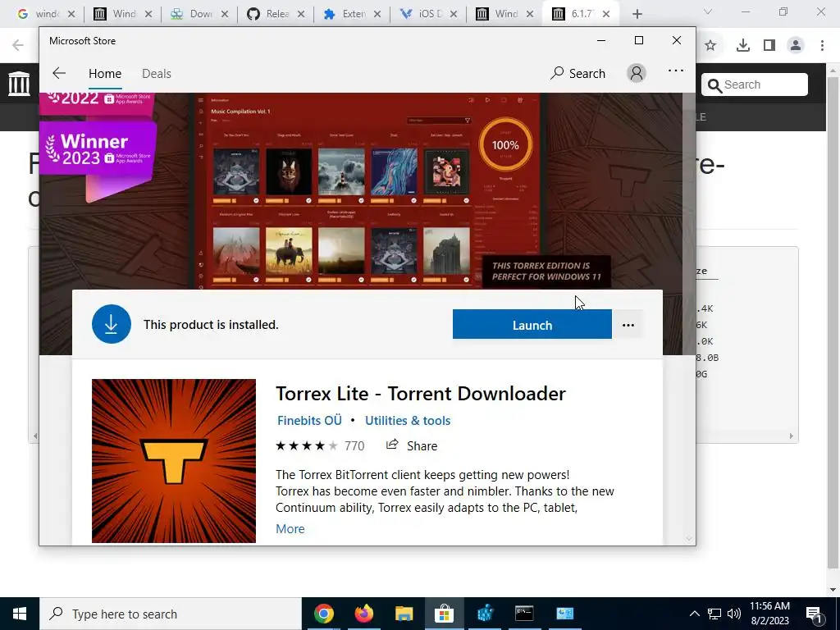Switch to the Deals tab
The image size is (840, 630).
[x=157, y=73]
